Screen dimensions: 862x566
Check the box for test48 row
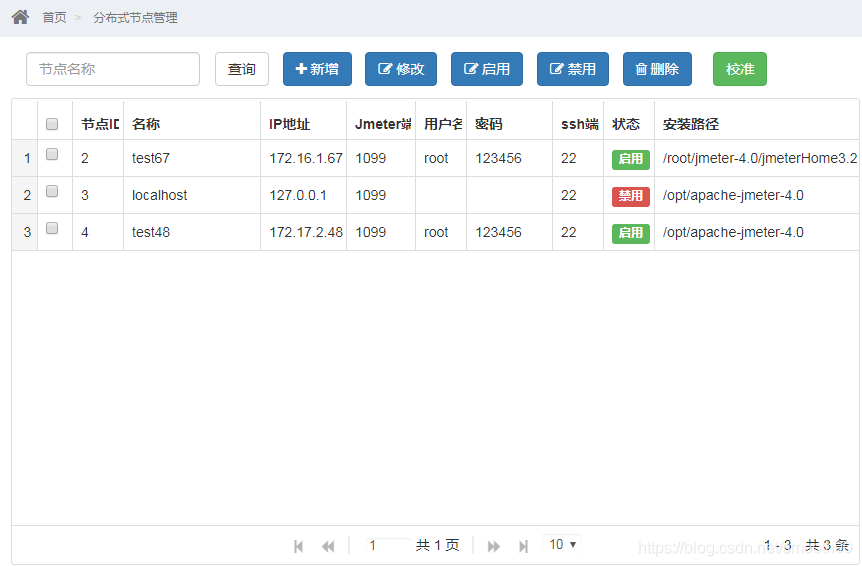(x=52, y=228)
